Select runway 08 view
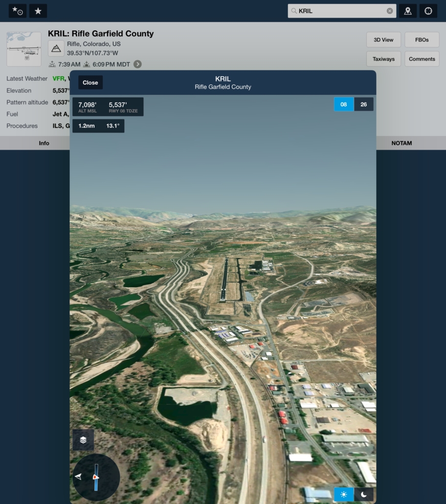 (x=344, y=104)
